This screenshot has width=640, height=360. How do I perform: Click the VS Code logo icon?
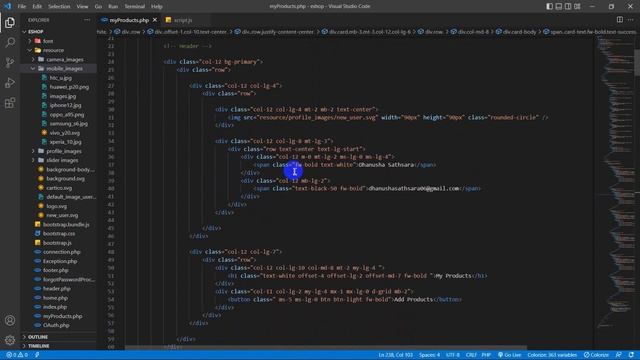[7, 6]
